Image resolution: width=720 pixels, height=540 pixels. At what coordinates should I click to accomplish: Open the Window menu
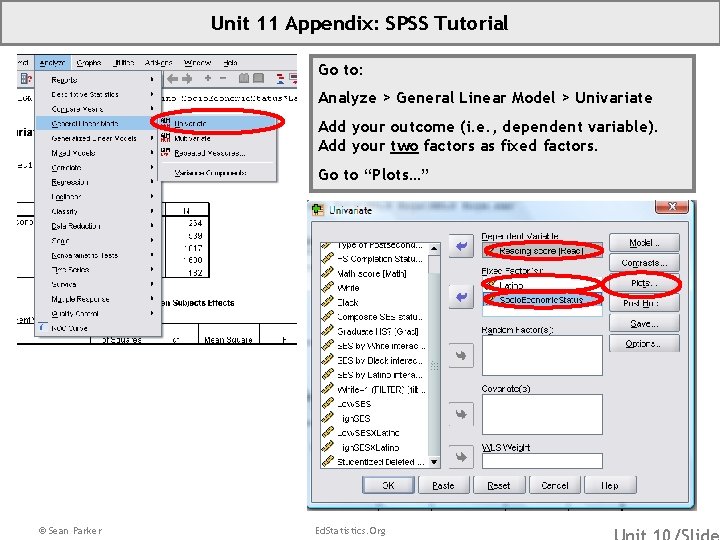(197, 62)
